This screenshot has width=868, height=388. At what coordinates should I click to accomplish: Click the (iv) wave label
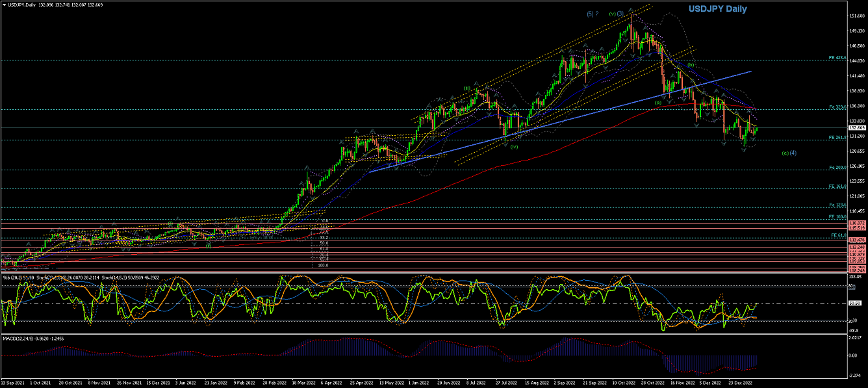(x=513, y=147)
